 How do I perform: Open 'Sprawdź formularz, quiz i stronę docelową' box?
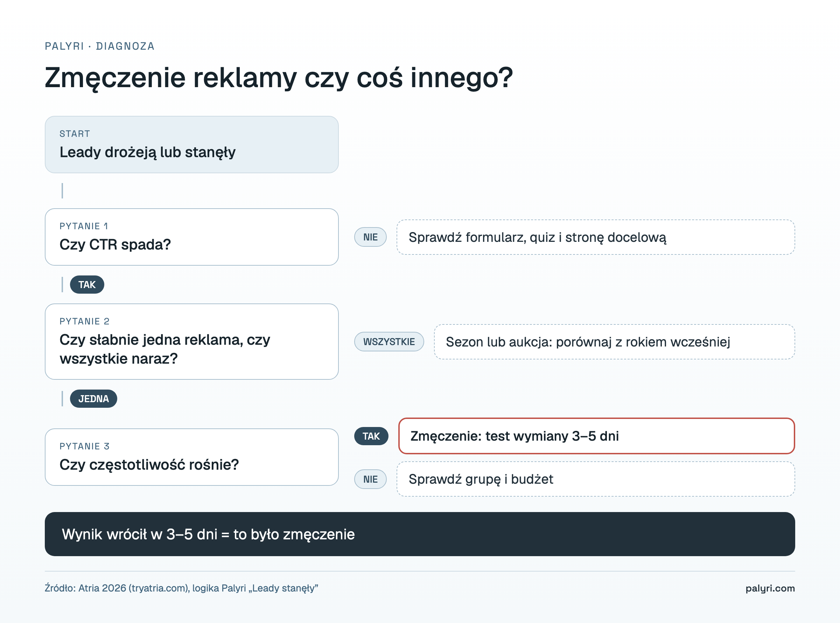click(596, 237)
